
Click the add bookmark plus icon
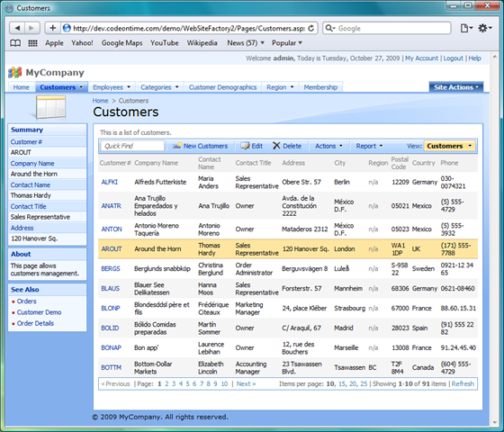coord(53,28)
